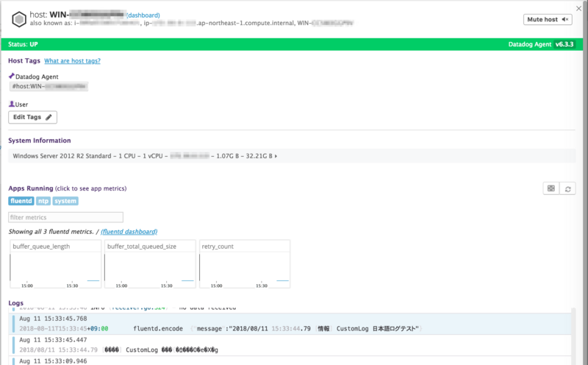Click Windows Server 2012 R2 Standard text
588x365 pixels.
point(62,156)
